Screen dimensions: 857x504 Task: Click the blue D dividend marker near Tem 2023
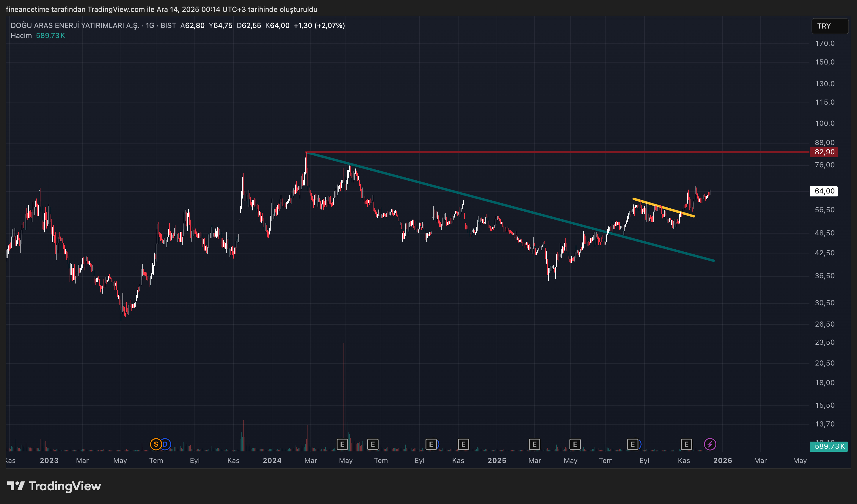coord(166,444)
